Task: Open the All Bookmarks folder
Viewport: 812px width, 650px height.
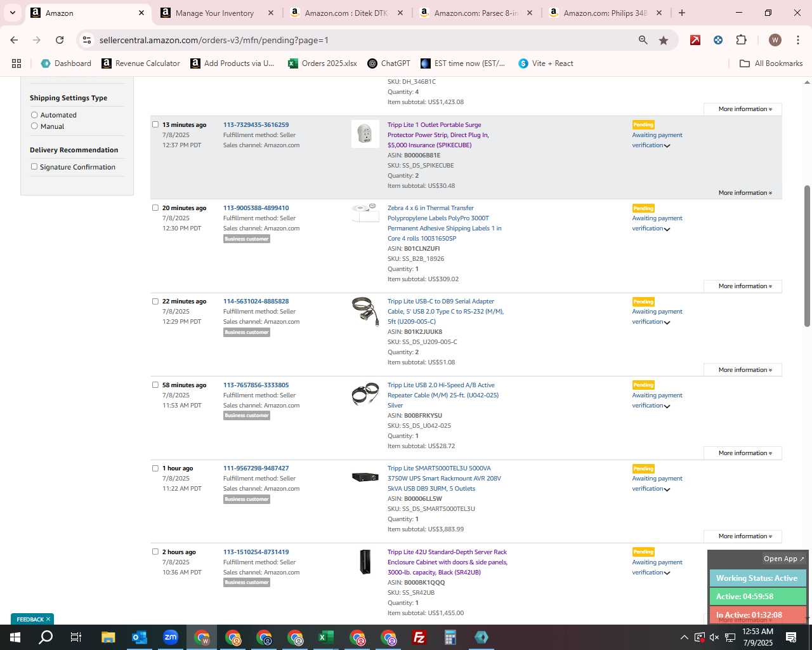Action: pos(771,63)
